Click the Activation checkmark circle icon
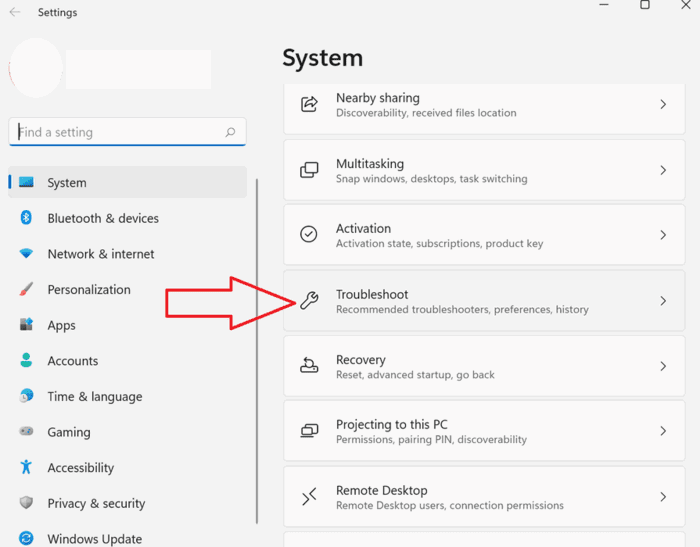Screen dimensions: 700x547 [x=308, y=234]
